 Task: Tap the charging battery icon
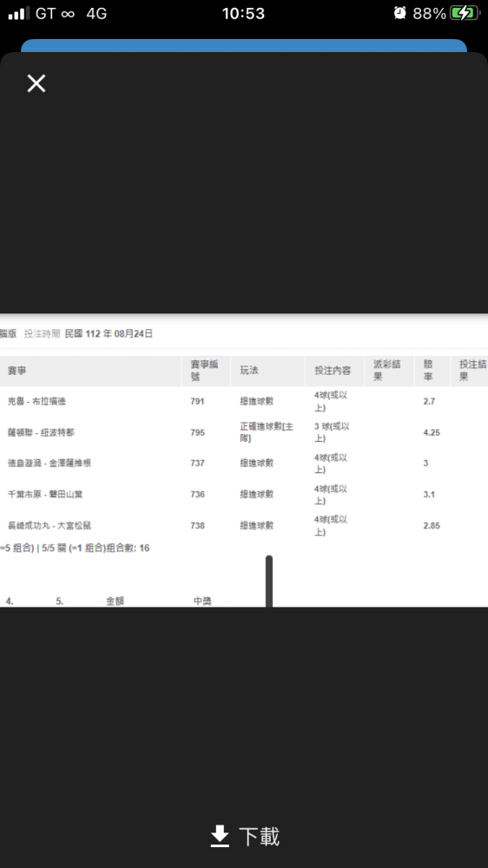(465, 13)
